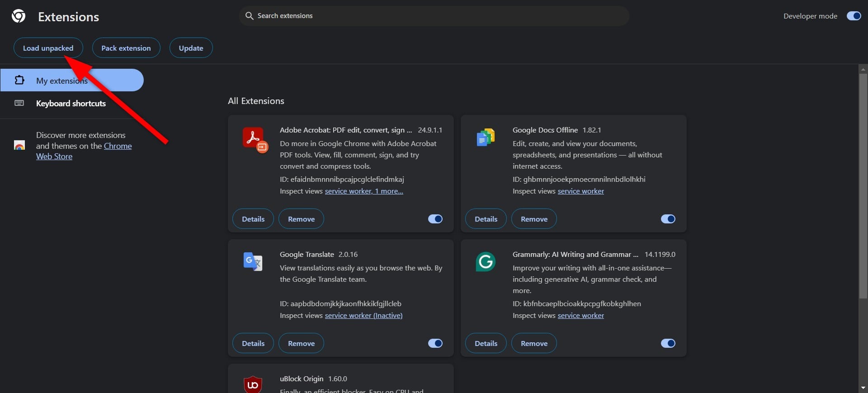Screen dimensions: 868x393
Task: Click the Google Docs Offline ID text
Action: [579, 180]
